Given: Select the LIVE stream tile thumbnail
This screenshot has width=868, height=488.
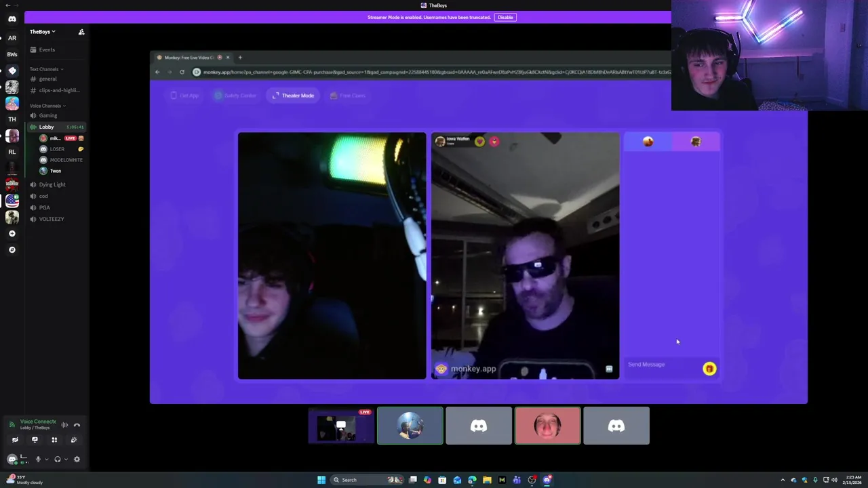Looking at the screenshot, I should (341, 426).
